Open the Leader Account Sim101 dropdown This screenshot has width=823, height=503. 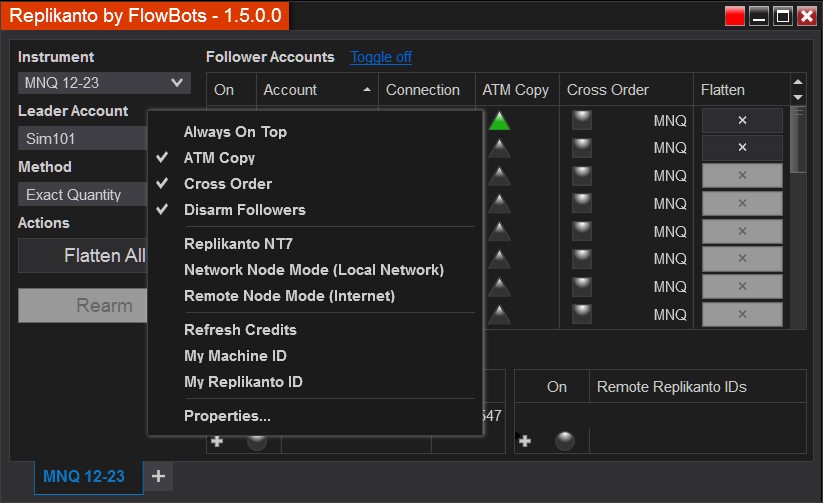(x=84, y=139)
